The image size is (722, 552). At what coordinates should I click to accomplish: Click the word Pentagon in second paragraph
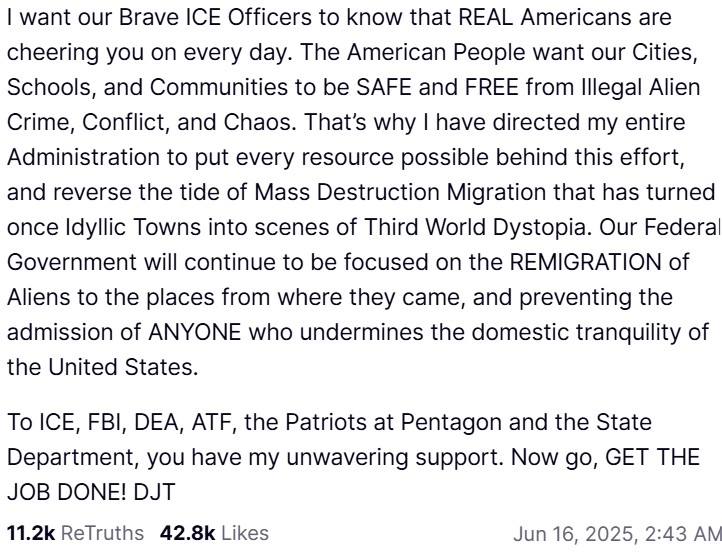click(x=451, y=423)
